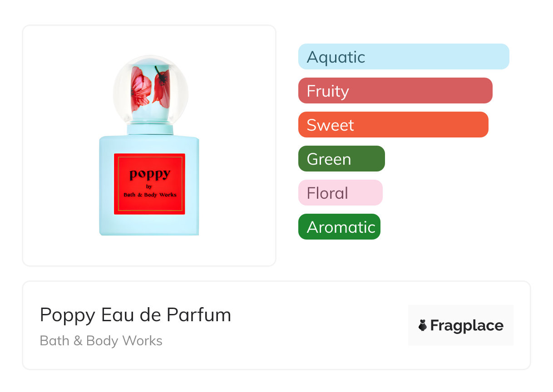553x392 pixels.
Task: Click the Fragplace flower logo icon
Action: pos(423,325)
